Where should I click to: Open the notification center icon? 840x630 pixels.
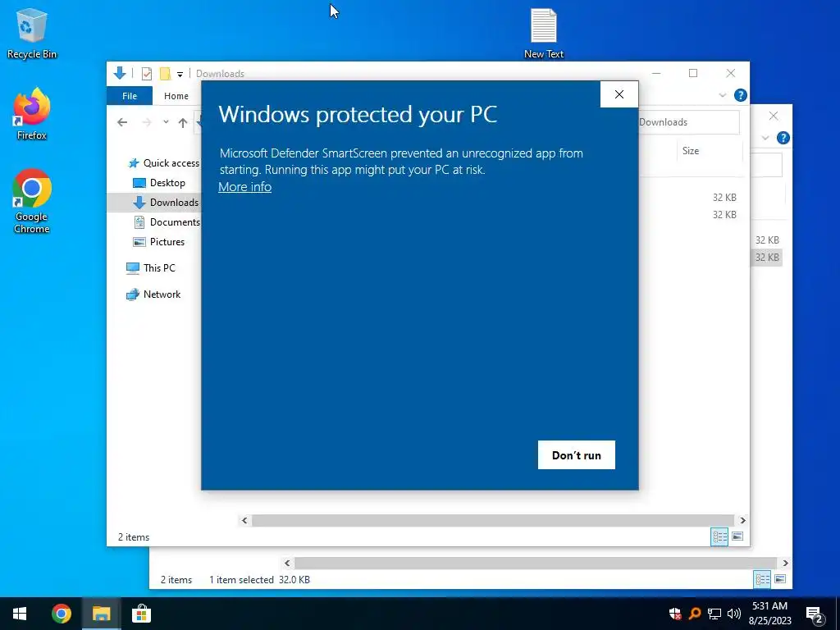coord(815,614)
